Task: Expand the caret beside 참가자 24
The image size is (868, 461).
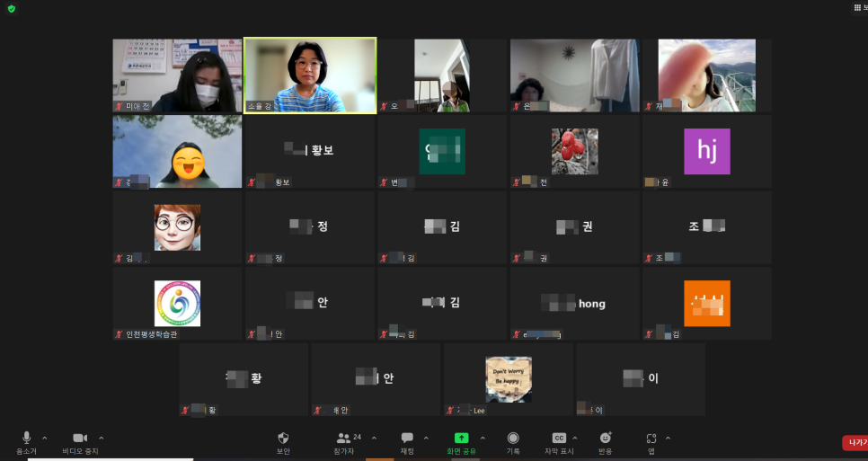Action: [x=374, y=439]
